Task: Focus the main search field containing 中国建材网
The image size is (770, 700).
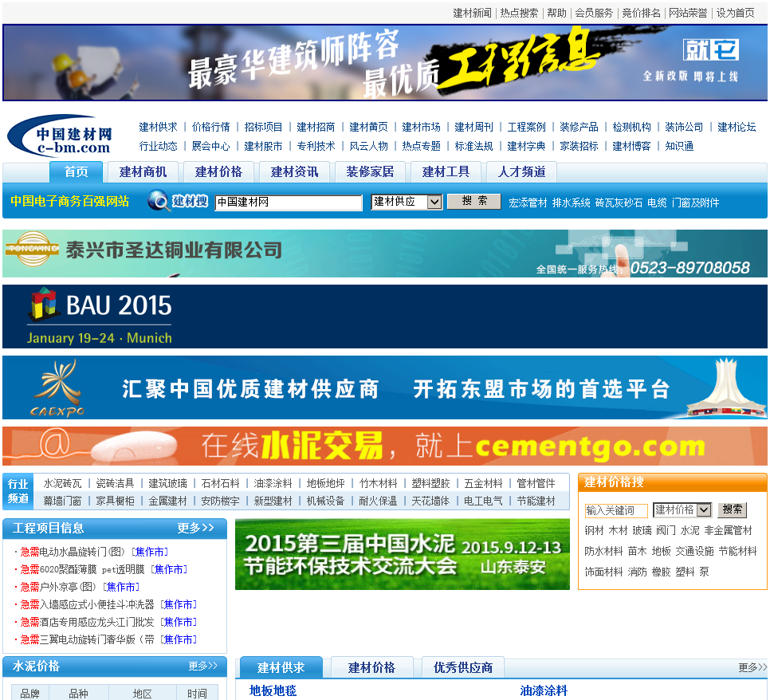Action: pos(289,202)
